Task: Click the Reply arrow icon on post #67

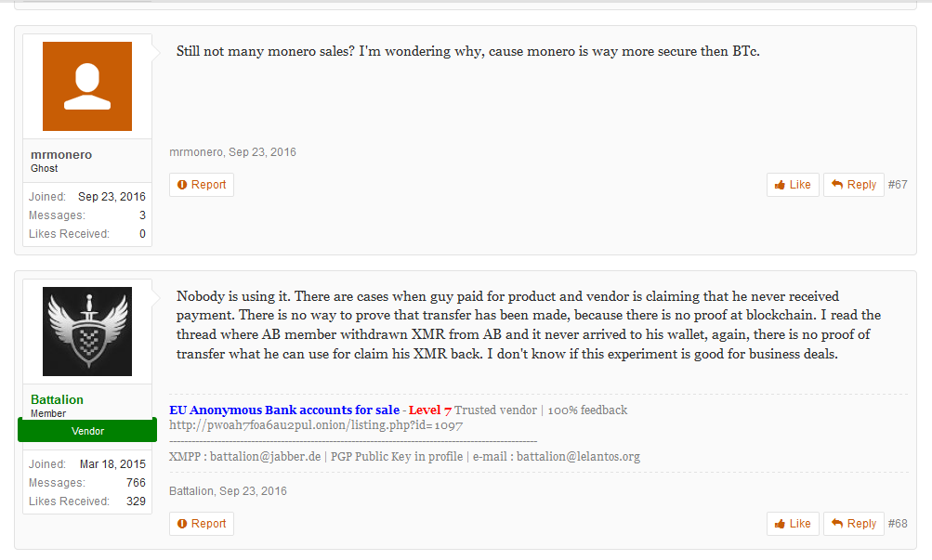Action: click(x=837, y=184)
